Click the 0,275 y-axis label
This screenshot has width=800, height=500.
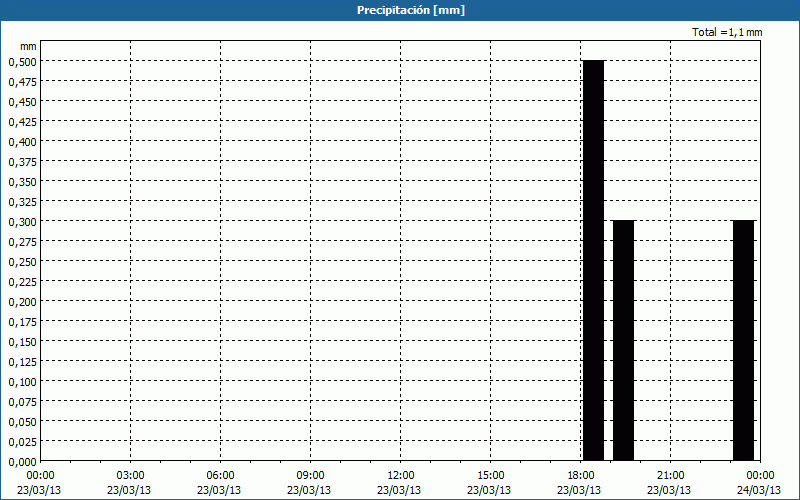tap(22, 241)
